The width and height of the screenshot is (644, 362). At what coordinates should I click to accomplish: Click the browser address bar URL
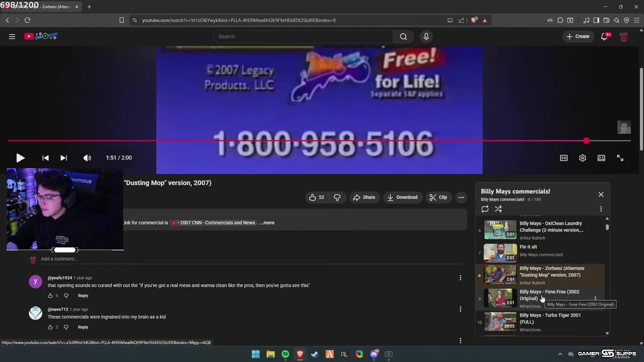(239, 20)
